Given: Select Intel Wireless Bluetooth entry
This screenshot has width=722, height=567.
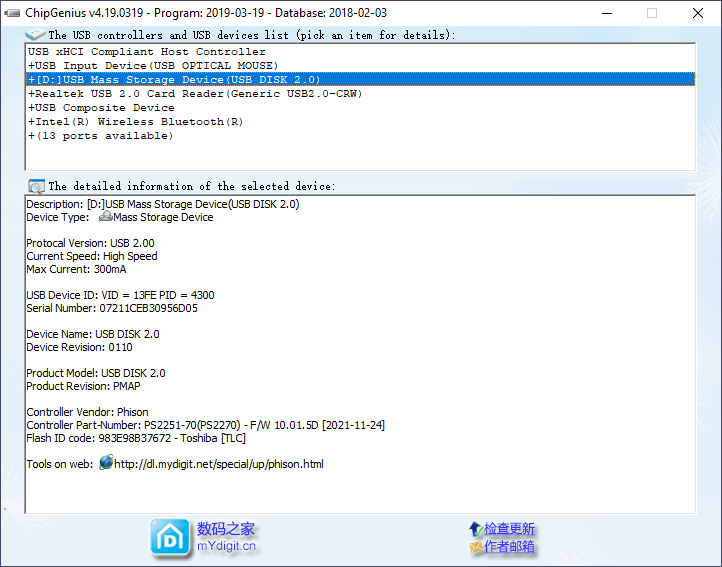Looking at the screenshot, I should 360,122.
